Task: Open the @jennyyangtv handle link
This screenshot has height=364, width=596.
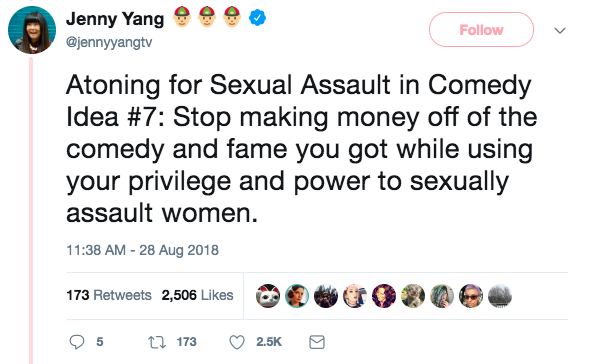Action: click(109, 42)
